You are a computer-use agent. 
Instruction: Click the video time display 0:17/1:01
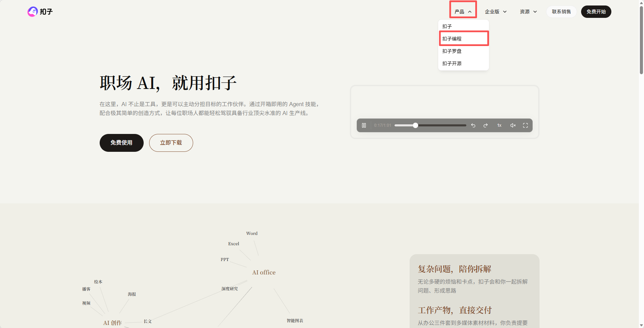click(x=382, y=125)
